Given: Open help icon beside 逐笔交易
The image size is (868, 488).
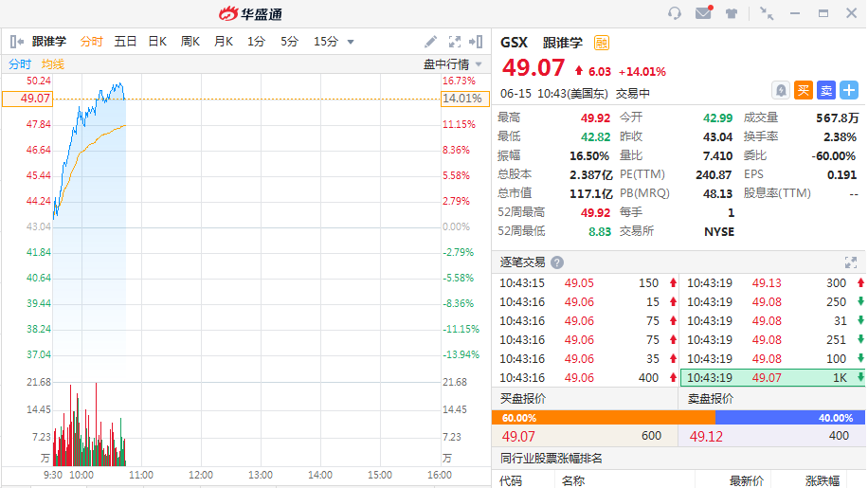Looking at the screenshot, I should [x=557, y=262].
